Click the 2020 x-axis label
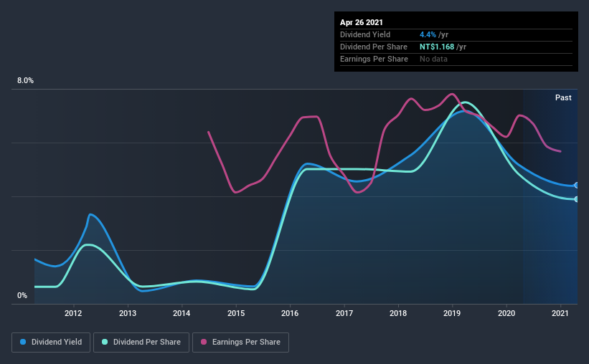Image resolution: width=589 pixels, height=364 pixels. (506, 313)
